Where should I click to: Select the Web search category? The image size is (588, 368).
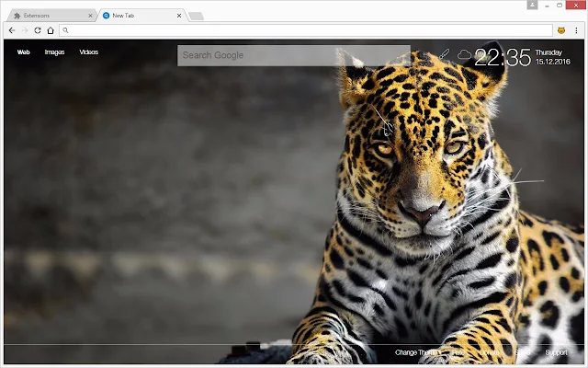(23, 52)
